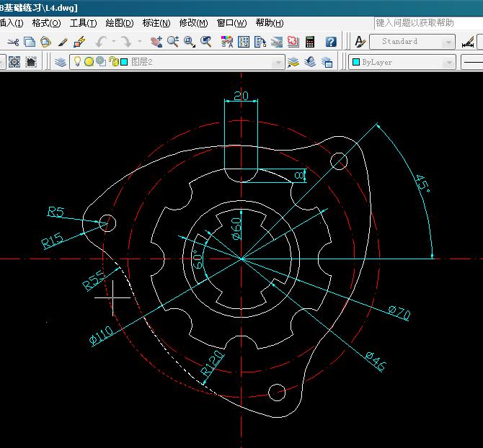Image resolution: width=483 pixels, height=448 pixels.
Task: Click the 60° angle dimension text
Action: pyautogui.click(x=198, y=259)
